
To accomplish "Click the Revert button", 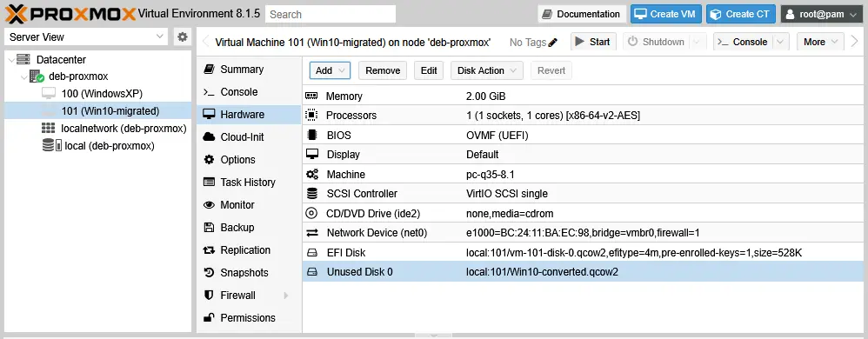I will click(551, 70).
